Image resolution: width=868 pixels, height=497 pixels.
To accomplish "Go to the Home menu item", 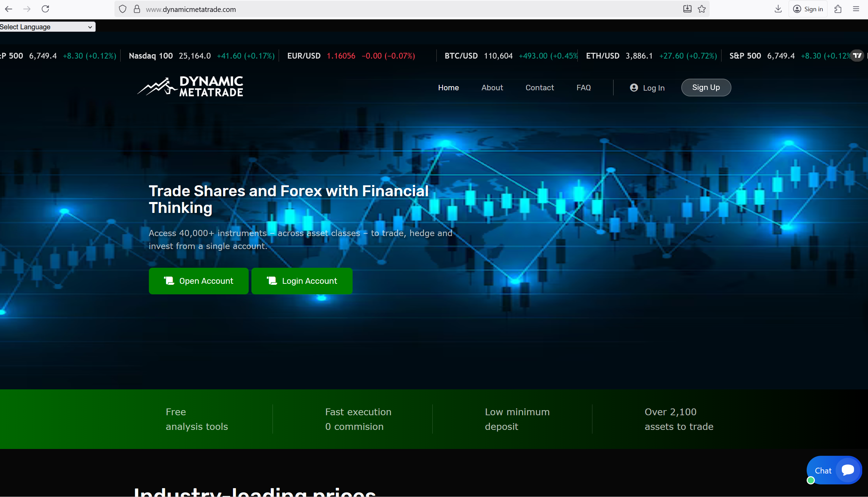I will [448, 88].
